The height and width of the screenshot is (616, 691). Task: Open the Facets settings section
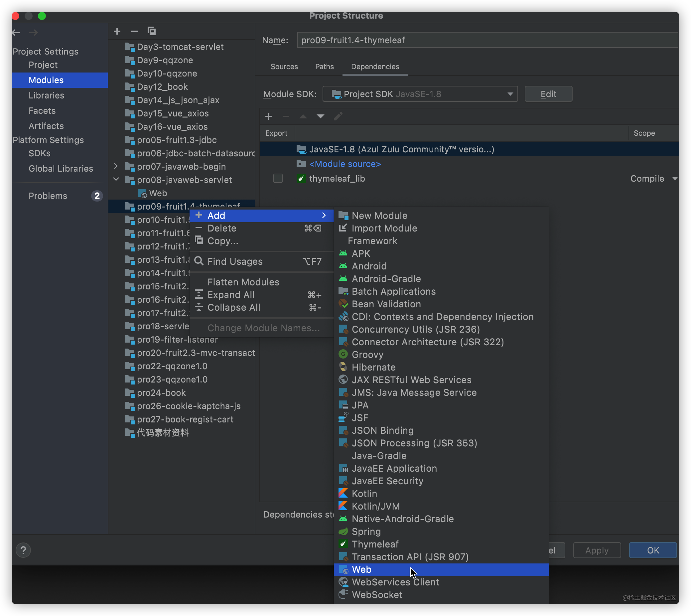click(42, 111)
